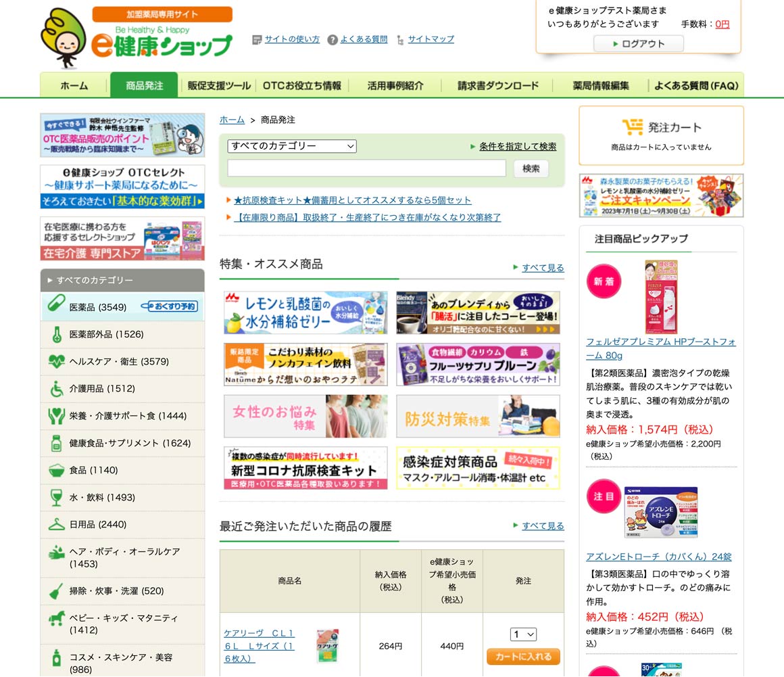Click the ケアリーヴ product thumbnail in history table
This screenshot has height=677, width=784.
(328, 646)
